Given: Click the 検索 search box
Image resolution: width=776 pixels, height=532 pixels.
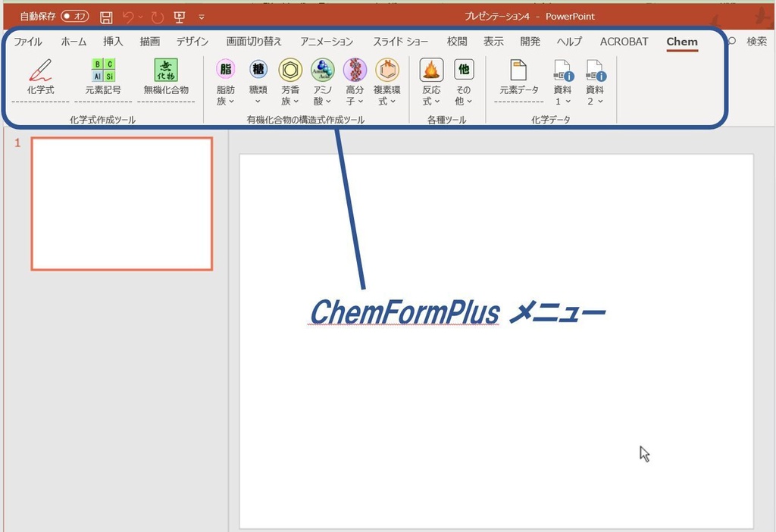Looking at the screenshot, I should 757,42.
